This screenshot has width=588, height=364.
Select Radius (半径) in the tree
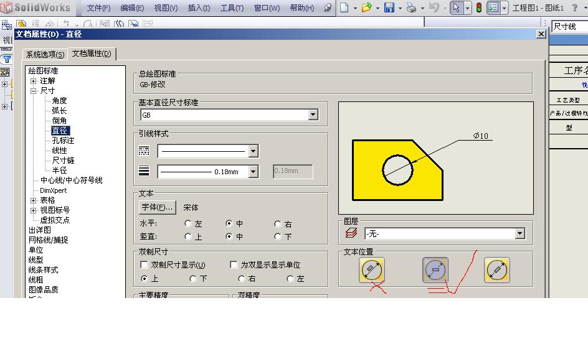59,170
